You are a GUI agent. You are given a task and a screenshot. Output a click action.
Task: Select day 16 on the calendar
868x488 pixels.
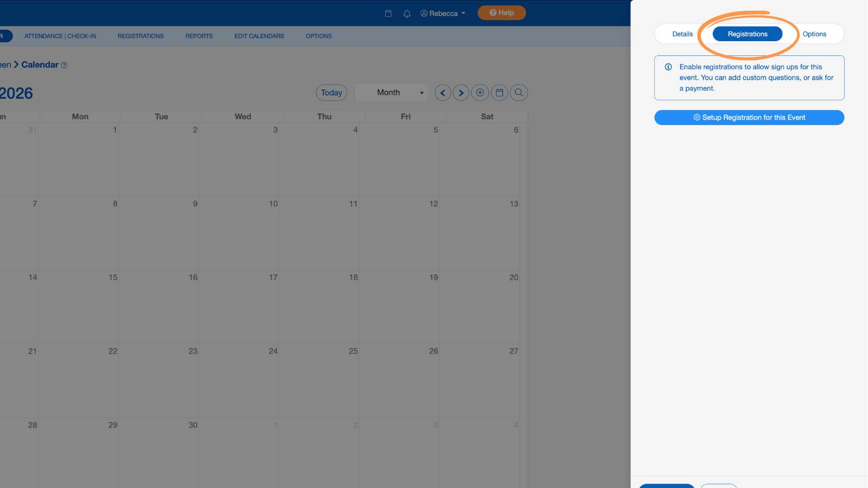point(193,278)
